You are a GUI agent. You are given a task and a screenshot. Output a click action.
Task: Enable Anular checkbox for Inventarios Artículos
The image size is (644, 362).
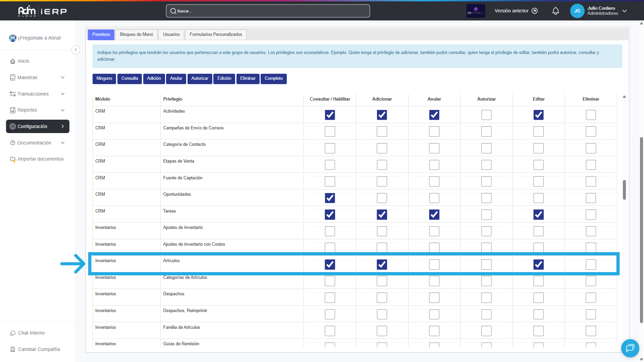434,264
